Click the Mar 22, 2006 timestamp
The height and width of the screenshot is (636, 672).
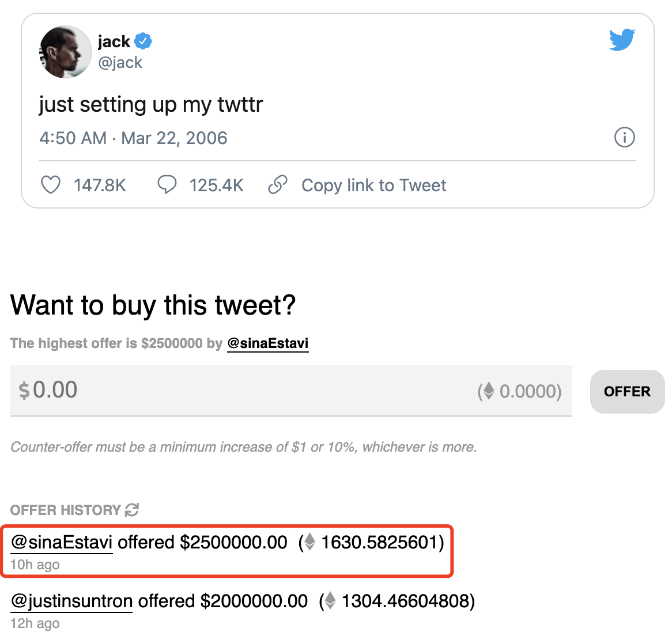(x=174, y=138)
